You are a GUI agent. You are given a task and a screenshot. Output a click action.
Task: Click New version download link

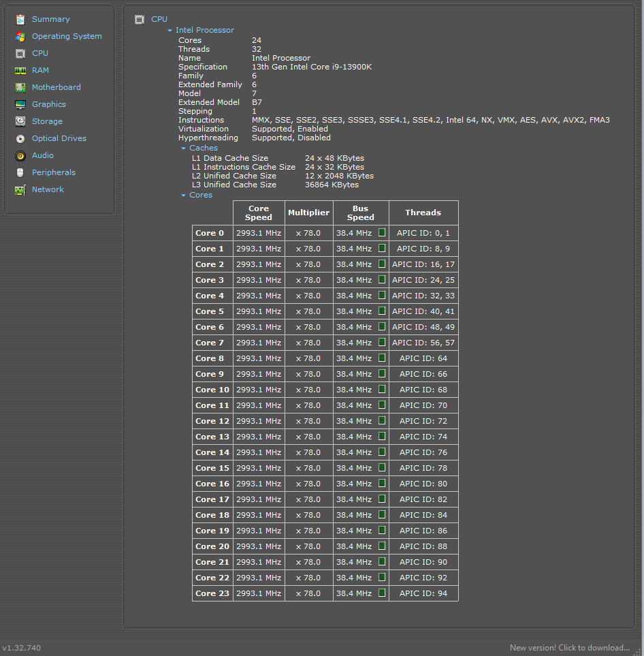tap(570, 648)
